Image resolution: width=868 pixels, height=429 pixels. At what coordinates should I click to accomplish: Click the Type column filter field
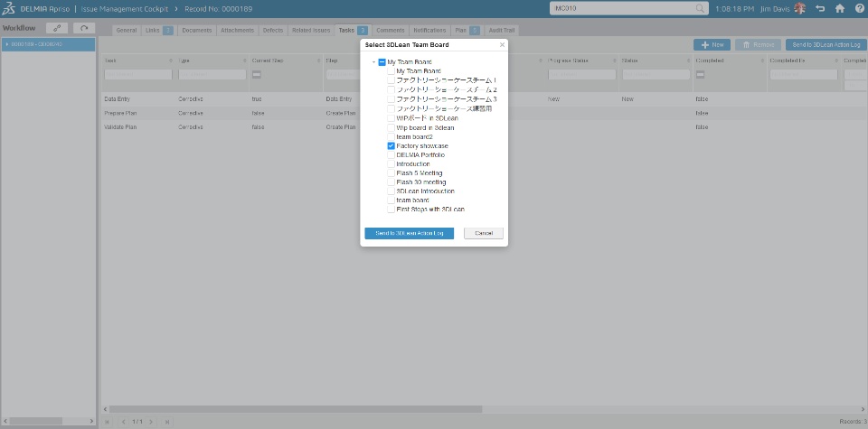(x=212, y=75)
